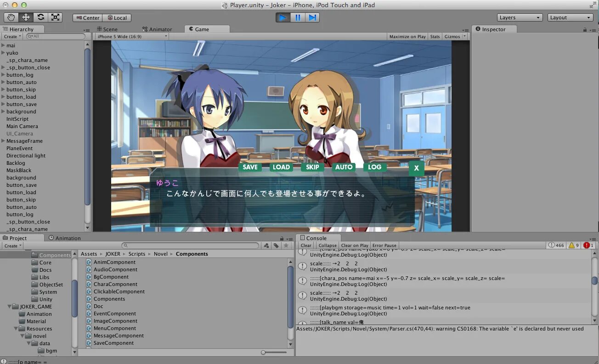Open the Hierarchy panel options menu icon
The height and width of the screenshot is (364, 599).
87,30
